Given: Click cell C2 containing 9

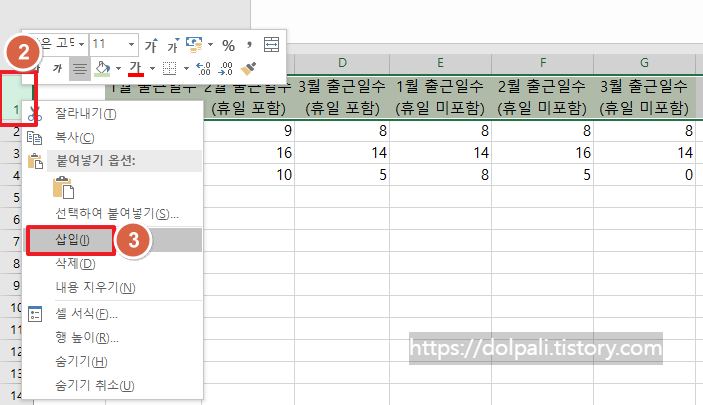Looking at the screenshot, I should click(x=249, y=131).
